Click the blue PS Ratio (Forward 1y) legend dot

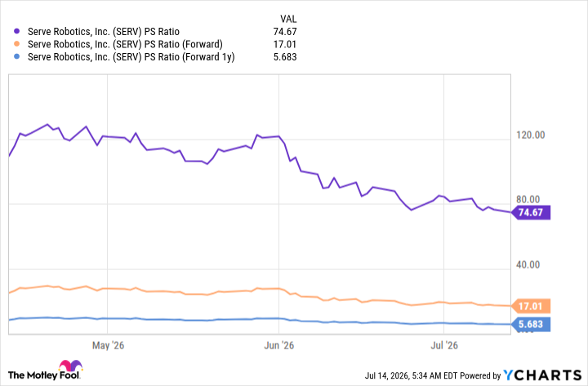click(16, 56)
